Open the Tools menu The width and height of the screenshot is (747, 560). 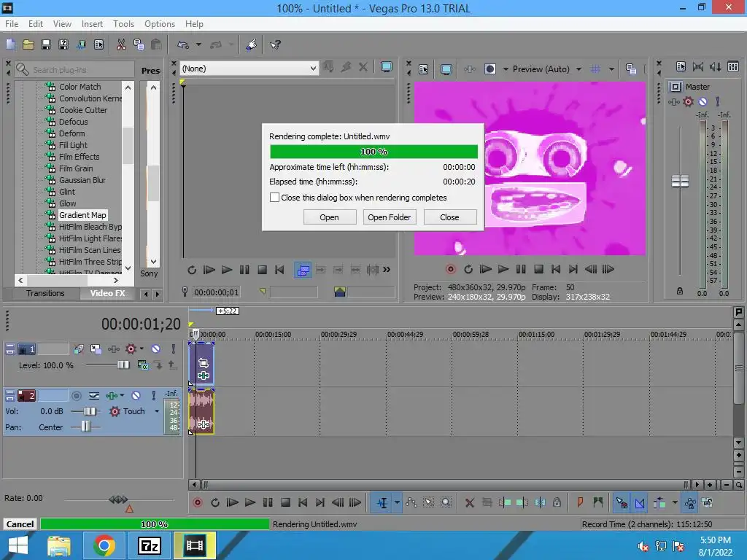(x=123, y=24)
